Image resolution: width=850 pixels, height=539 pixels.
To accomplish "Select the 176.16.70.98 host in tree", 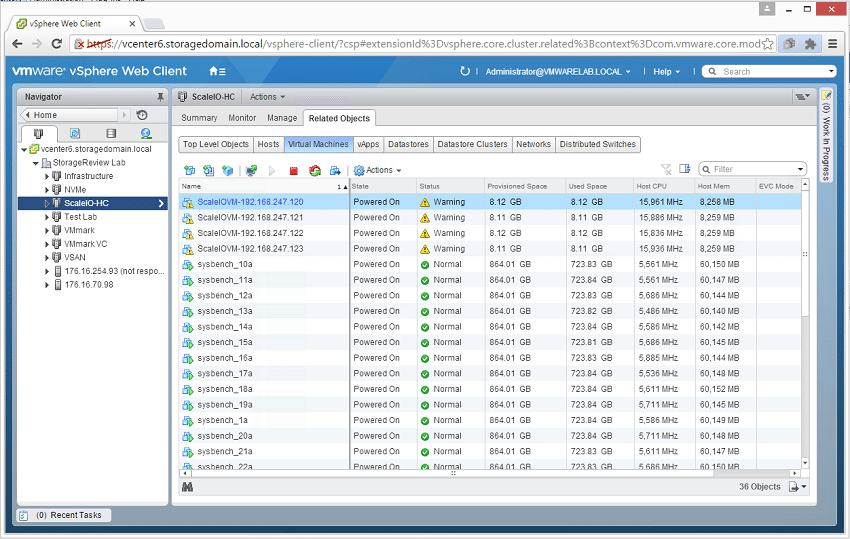I will [89, 285].
